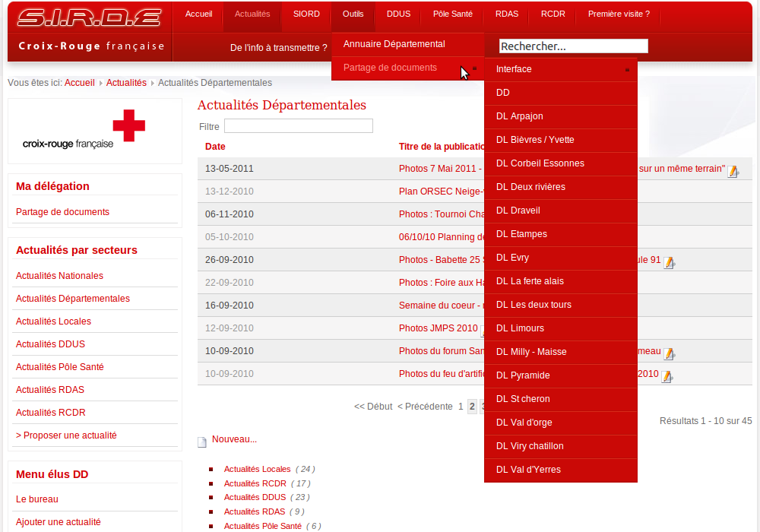Screen dimensions: 760x532
Task: Go to Actualités Nationales in sidebar
Action: (x=59, y=276)
